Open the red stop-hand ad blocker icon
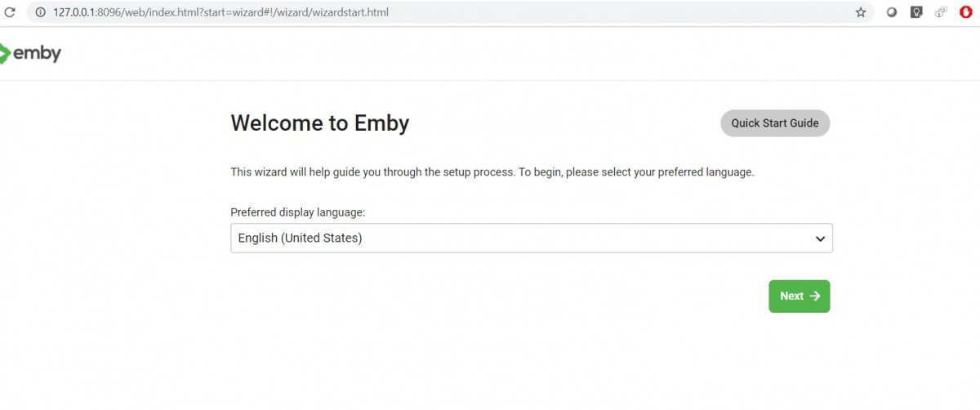980x410 pixels. pyautogui.click(x=965, y=12)
